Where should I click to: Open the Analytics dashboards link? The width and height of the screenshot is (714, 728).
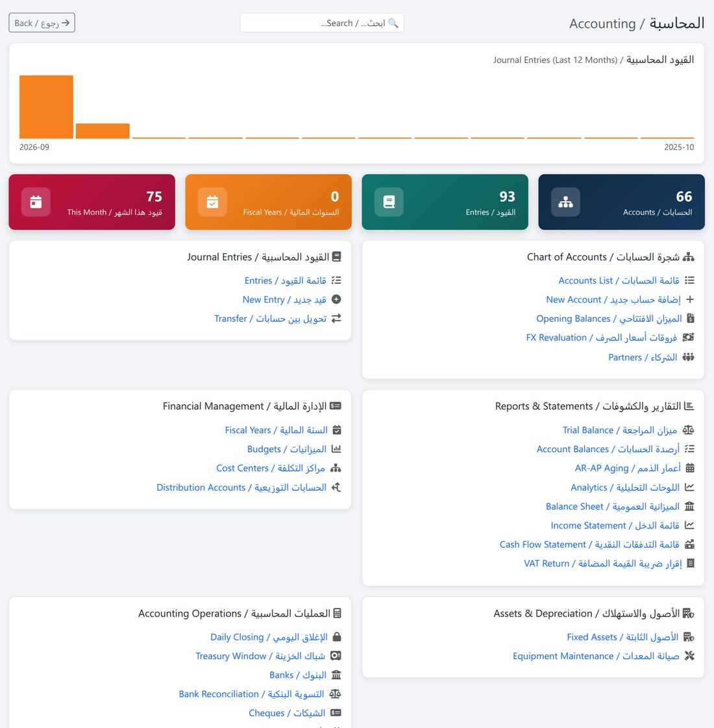[625, 487]
